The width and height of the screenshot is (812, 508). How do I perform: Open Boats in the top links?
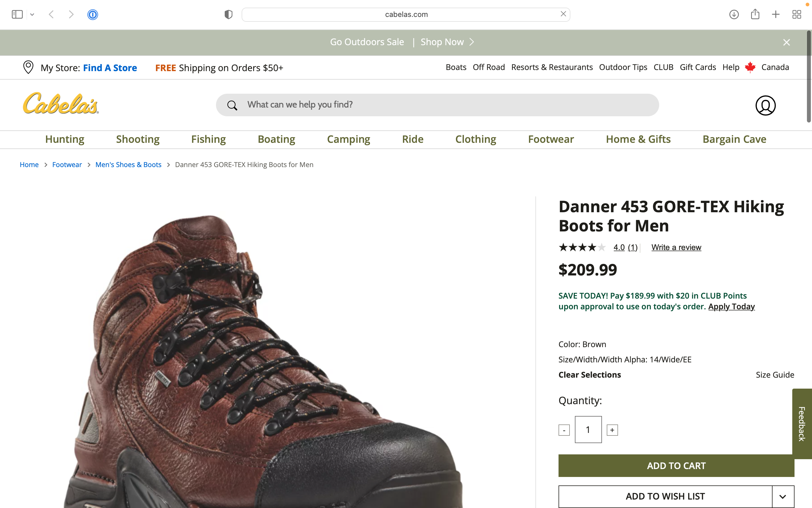click(x=456, y=67)
